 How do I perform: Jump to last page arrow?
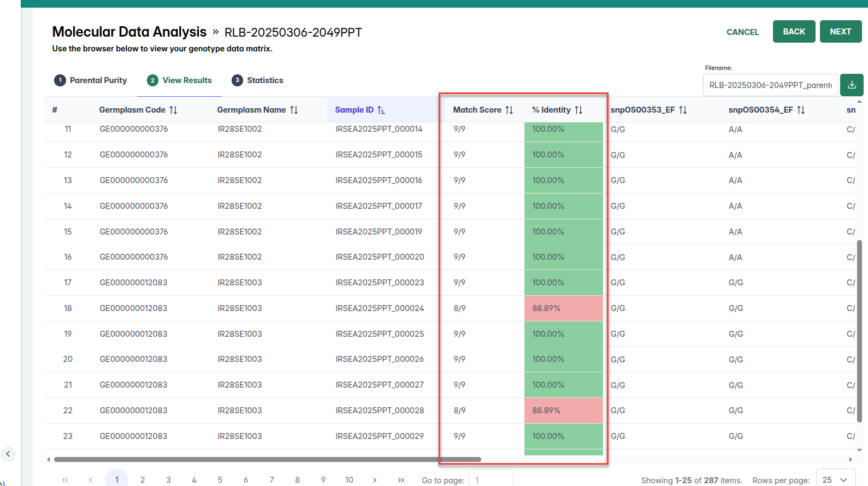coord(401,480)
